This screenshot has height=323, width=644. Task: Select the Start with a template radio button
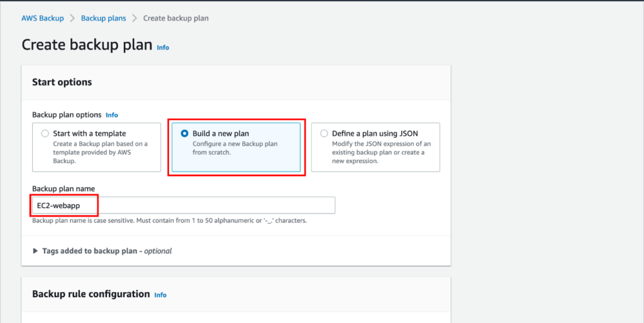pyautogui.click(x=45, y=133)
